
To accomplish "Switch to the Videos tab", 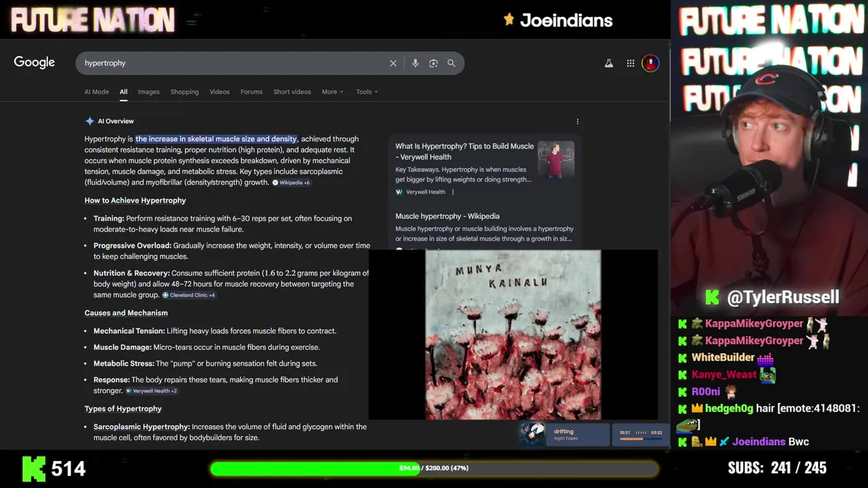I will [x=220, y=91].
